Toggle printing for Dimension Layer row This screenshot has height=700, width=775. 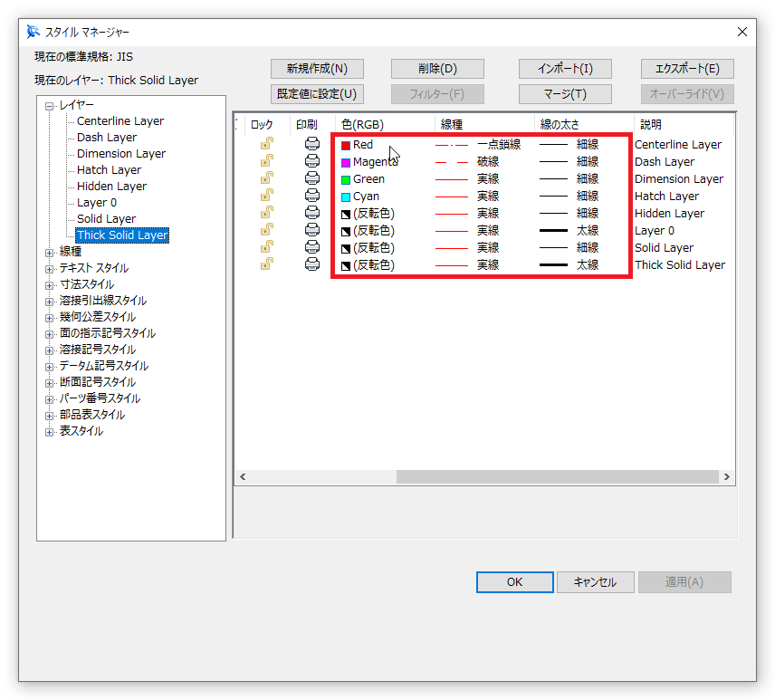pyautogui.click(x=312, y=178)
